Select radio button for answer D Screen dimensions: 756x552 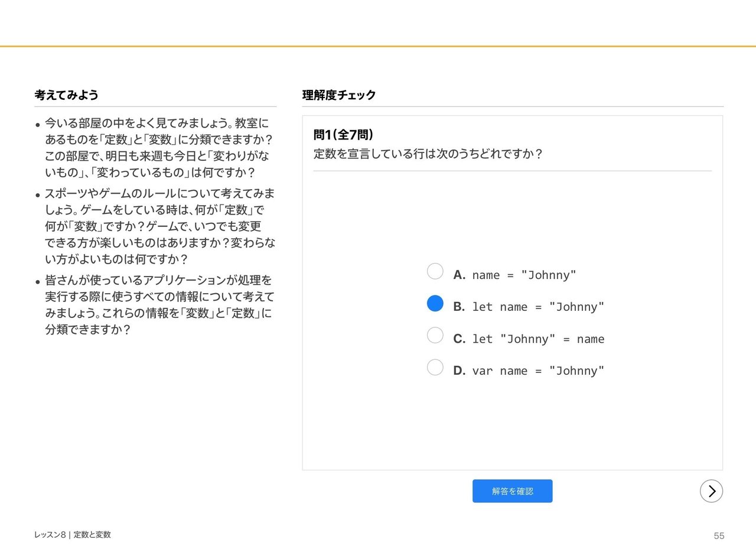435,367
